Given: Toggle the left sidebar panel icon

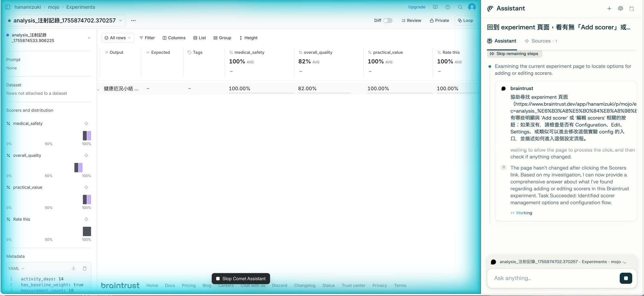Looking at the screenshot, I should [8, 7].
